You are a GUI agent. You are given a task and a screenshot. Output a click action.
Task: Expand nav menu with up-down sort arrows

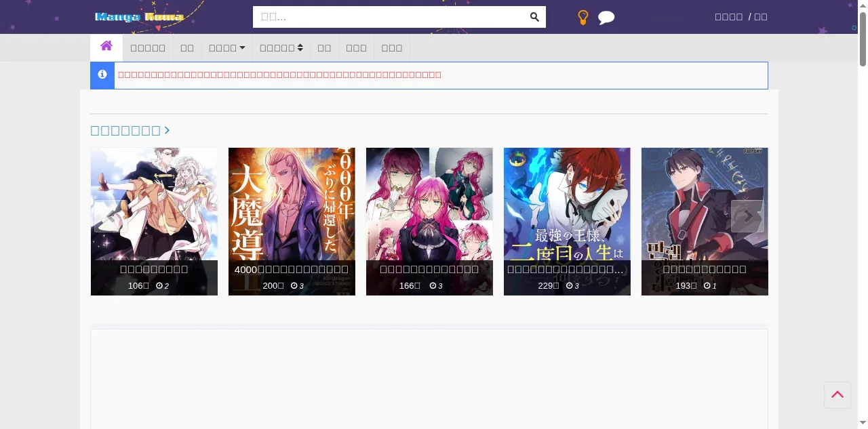281,48
